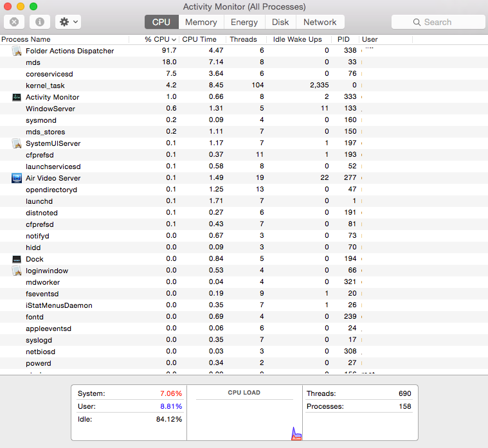Viewport: 488px width, 448px height.
Task: Select the opendirectoryd process row
Action: point(244,190)
